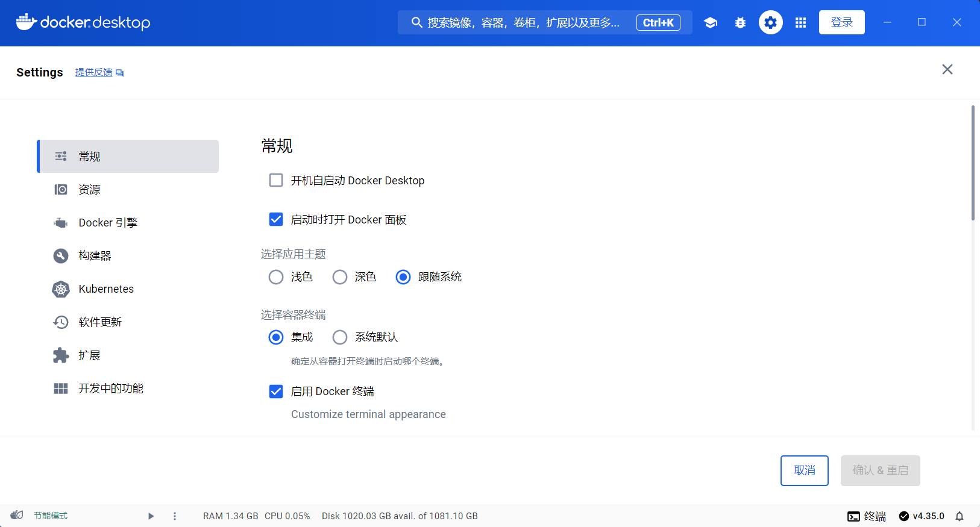Click the 取消 cancel button

coord(804,470)
